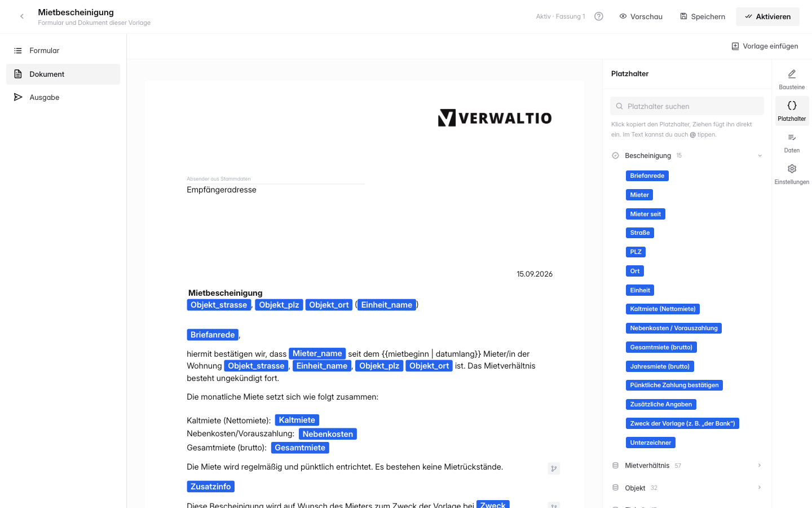Click the Mietverhältnis database icon
812x508 pixels.
pyautogui.click(x=615, y=466)
